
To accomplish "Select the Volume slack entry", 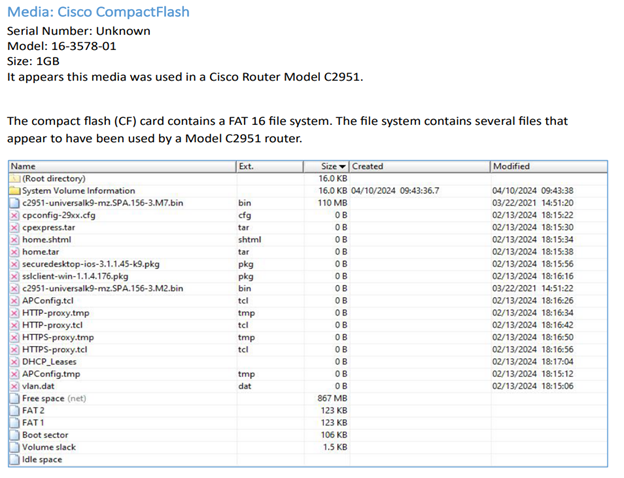I will tap(49, 447).
